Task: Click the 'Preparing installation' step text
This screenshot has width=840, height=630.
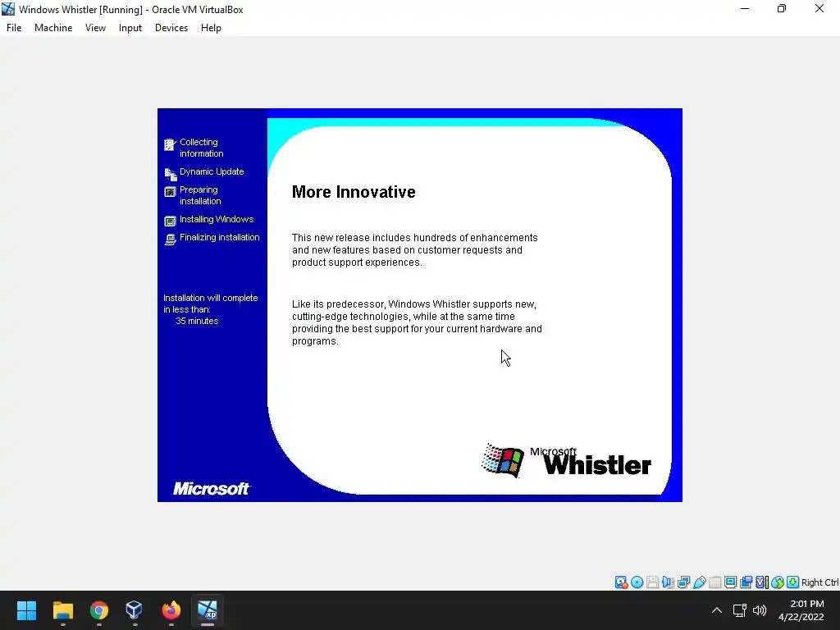Action: coord(200,195)
